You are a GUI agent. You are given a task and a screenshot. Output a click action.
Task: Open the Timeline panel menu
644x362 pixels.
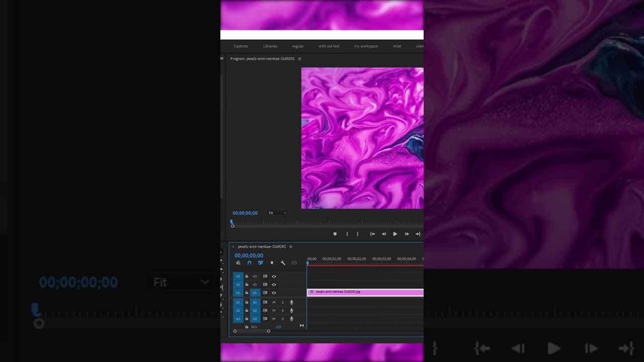click(291, 247)
